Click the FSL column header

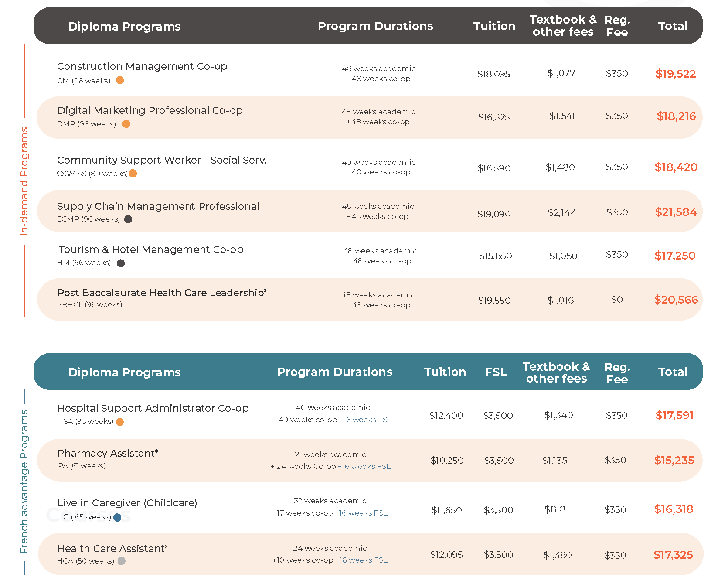(x=496, y=372)
